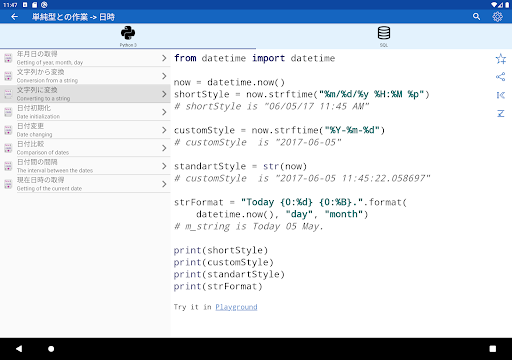Expand chevron for 'Getting of year, month, day'
The image size is (512, 360).
tap(164, 58)
